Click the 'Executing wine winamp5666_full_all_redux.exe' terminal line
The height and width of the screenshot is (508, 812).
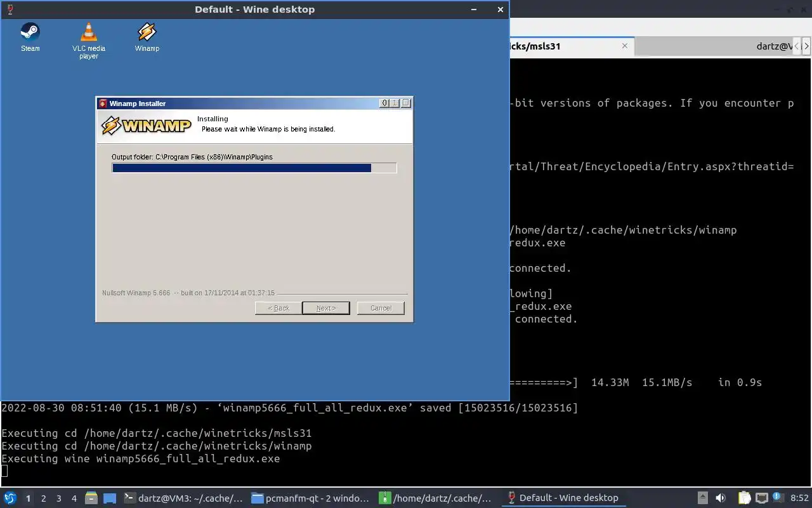point(141,458)
